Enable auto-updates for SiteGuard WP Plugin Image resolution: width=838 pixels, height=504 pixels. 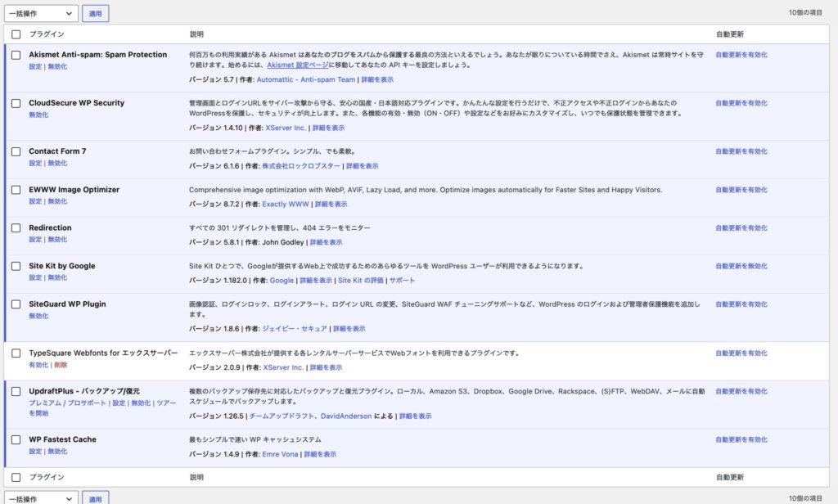[x=741, y=304]
